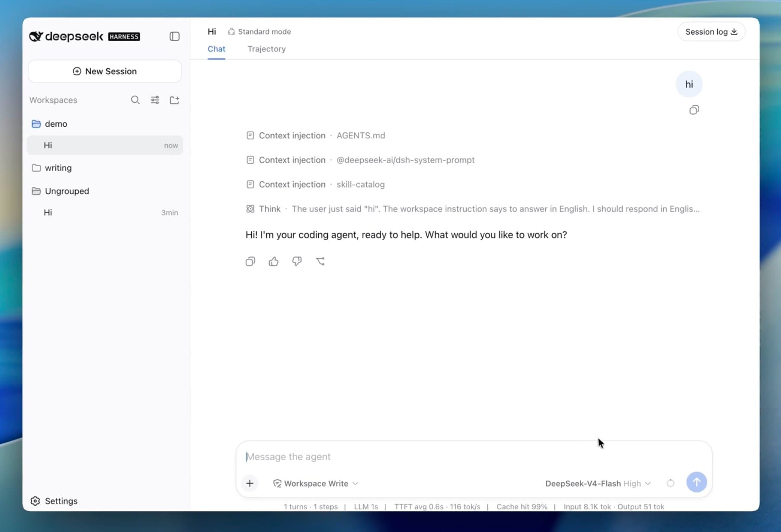Open the Hi session from 3min ago
This screenshot has height=532, width=781.
coord(105,212)
